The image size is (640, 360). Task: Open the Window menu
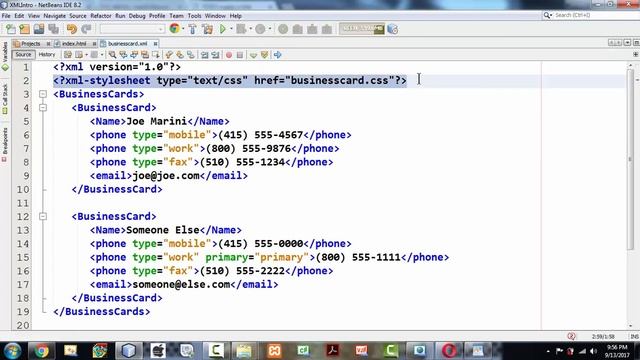tap(215, 16)
